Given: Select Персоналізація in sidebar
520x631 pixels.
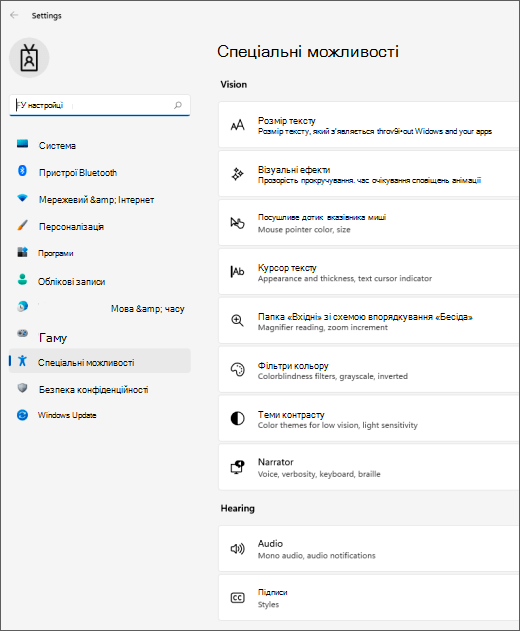Looking at the screenshot, I should [x=99, y=227].
